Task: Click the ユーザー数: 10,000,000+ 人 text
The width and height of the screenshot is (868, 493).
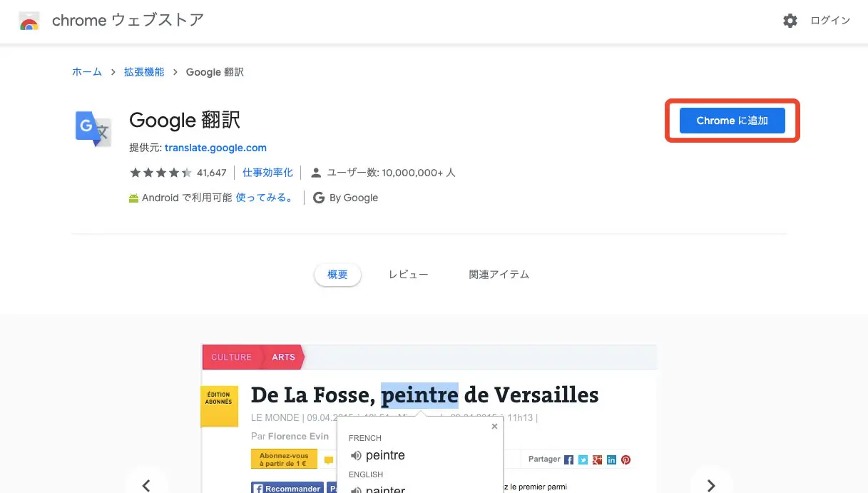Action: (391, 173)
